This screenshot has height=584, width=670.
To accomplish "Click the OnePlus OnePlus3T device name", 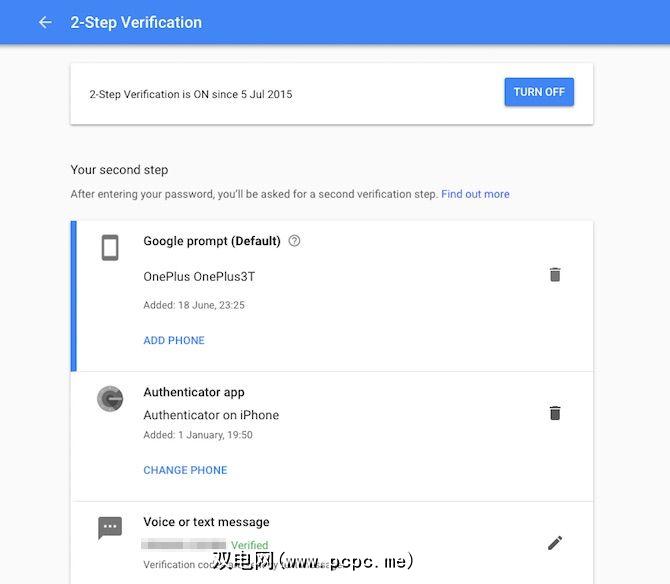I will click(199, 276).
